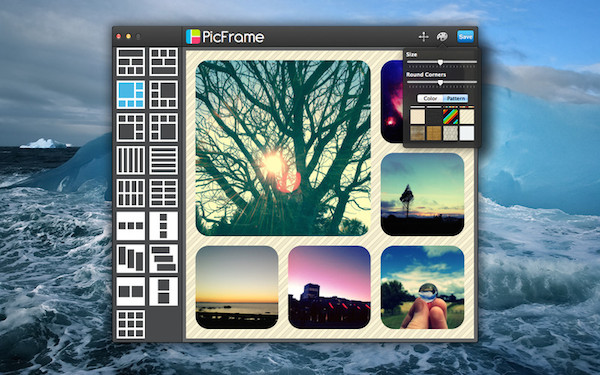Select the blue highlighted six-photo layout
600x375 pixels.
coord(130,95)
